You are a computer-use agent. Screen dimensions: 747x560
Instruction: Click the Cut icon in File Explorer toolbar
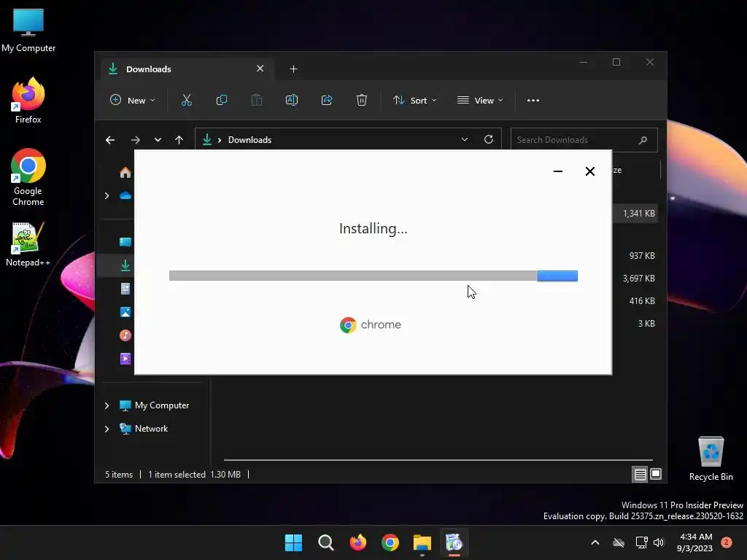coord(186,100)
